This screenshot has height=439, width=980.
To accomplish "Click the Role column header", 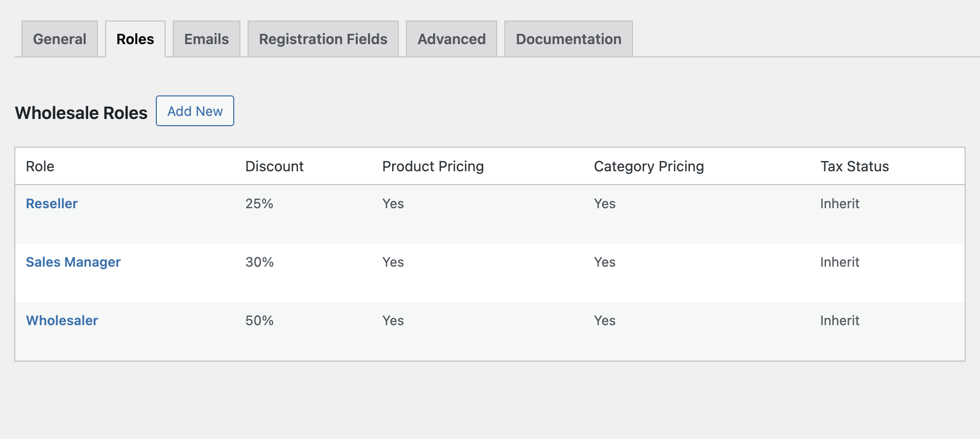I will click(x=40, y=166).
